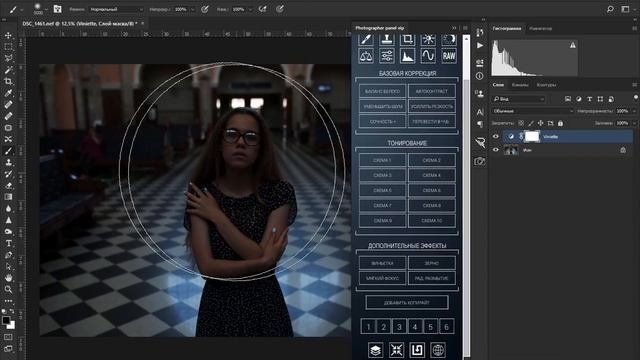Click ДОБАВИТЬ КОПИРАЙТ button

click(x=407, y=302)
